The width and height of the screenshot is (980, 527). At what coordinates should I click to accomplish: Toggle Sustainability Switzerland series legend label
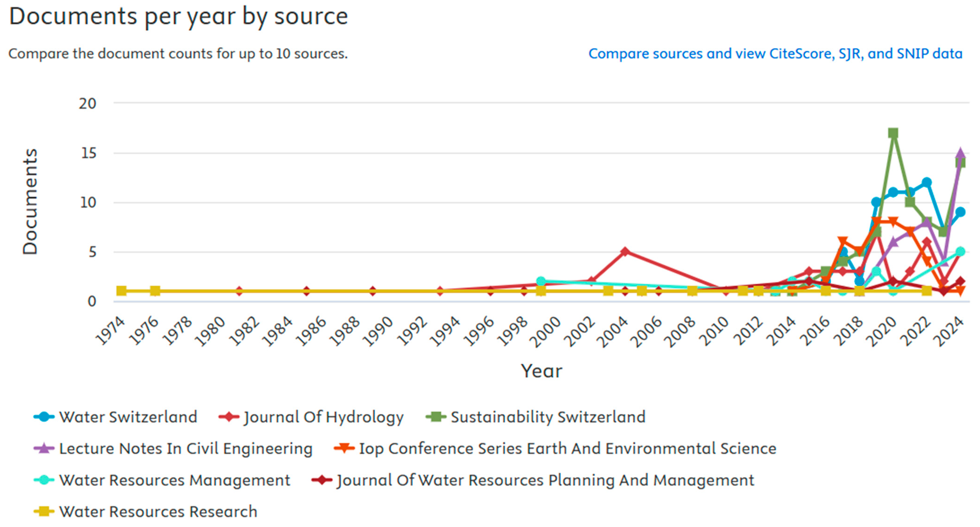coord(548,417)
